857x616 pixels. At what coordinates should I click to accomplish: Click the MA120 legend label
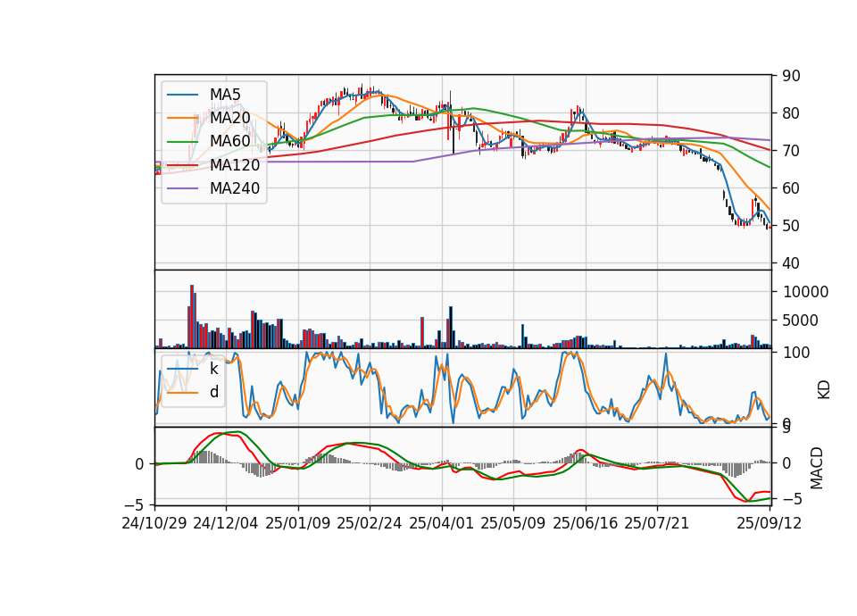(235, 165)
